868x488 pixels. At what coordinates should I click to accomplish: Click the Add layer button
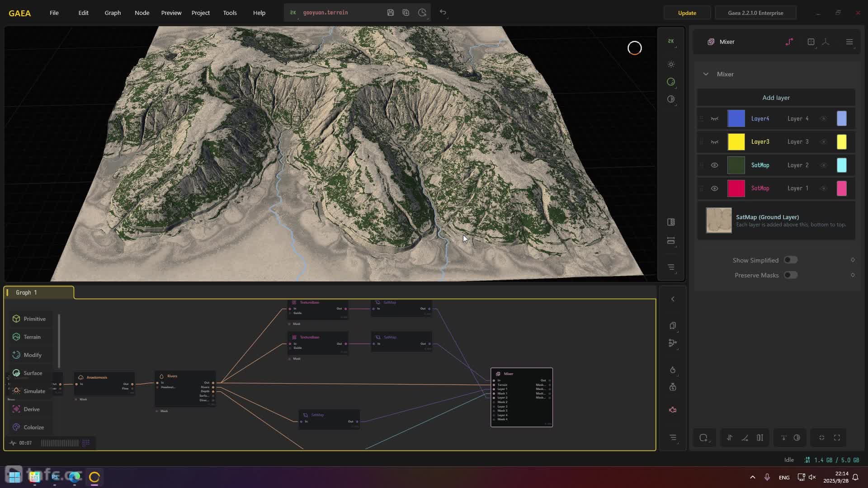[x=776, y=98]
